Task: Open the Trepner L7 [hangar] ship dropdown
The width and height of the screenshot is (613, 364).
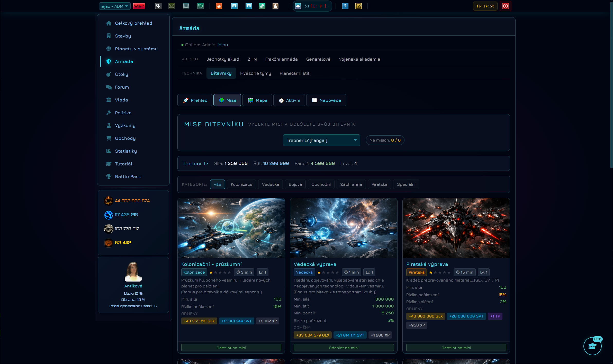Action: (x=321, y=140)
